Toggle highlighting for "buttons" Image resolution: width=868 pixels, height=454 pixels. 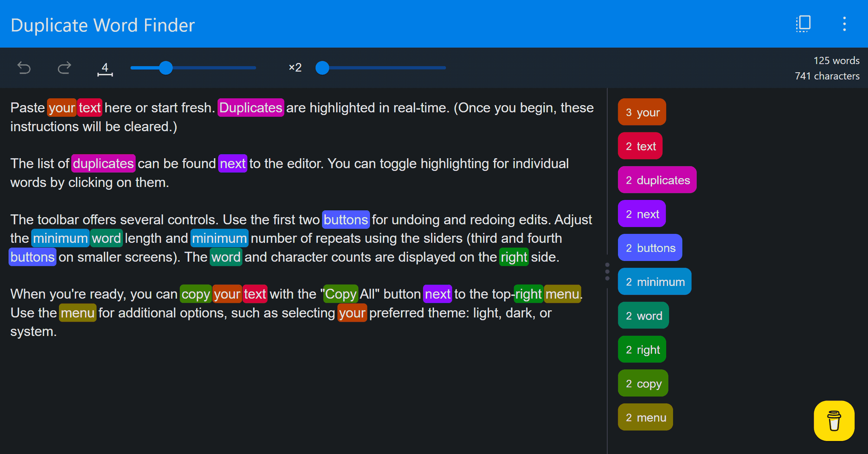[650, 247]
